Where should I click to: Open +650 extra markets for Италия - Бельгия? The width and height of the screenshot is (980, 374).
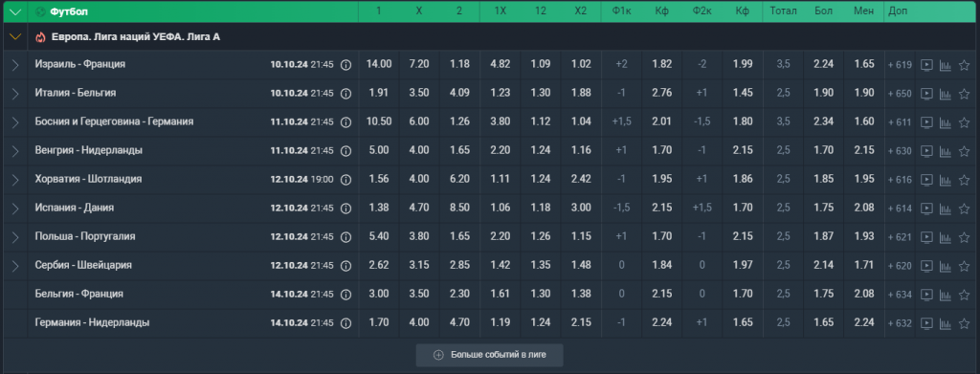coord(900,93)
